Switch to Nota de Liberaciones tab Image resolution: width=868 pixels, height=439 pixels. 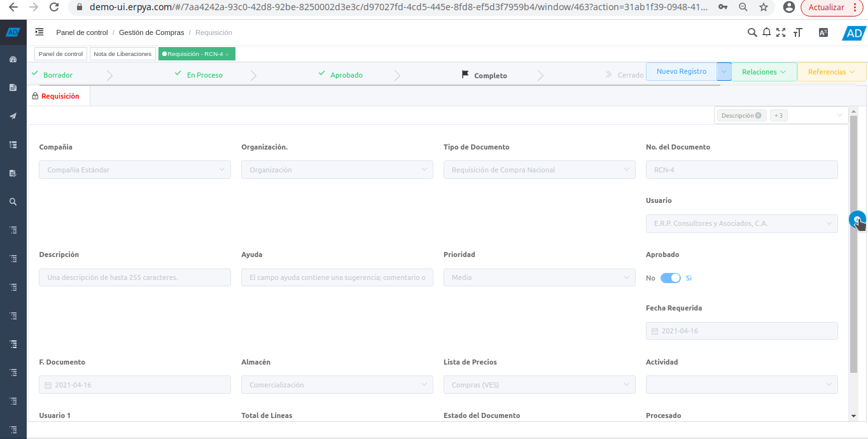click(x=122, y=54)
